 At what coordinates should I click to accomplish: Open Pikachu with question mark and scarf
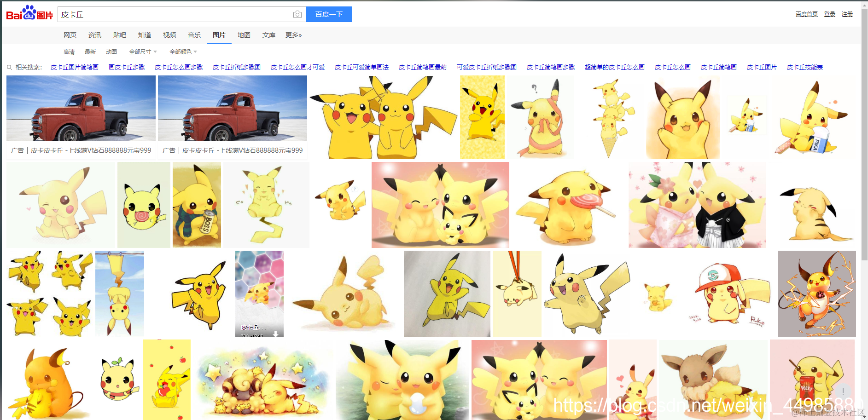pyautogui.click(x=541, y=117)
